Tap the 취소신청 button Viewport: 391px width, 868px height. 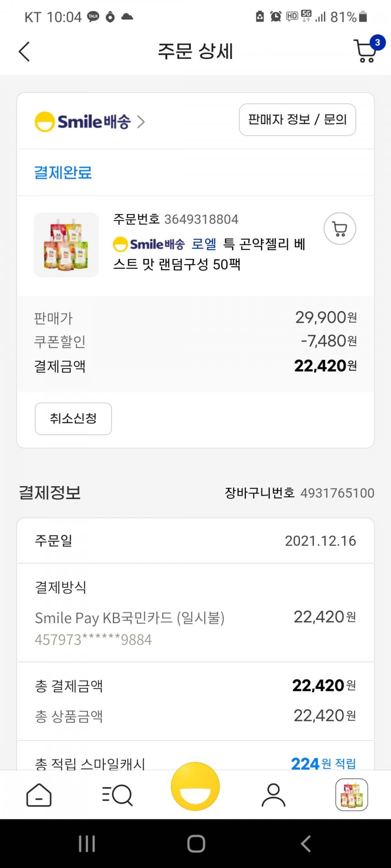click(73, 419)
